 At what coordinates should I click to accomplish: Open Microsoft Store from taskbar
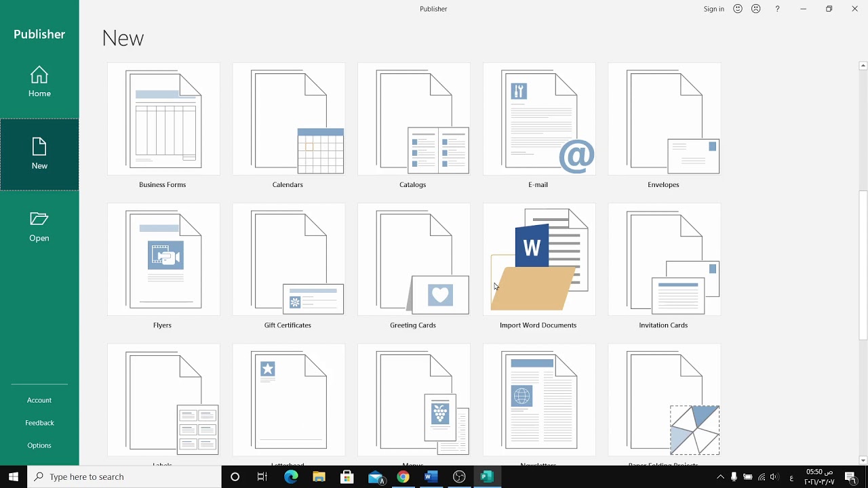coord(347,476)
